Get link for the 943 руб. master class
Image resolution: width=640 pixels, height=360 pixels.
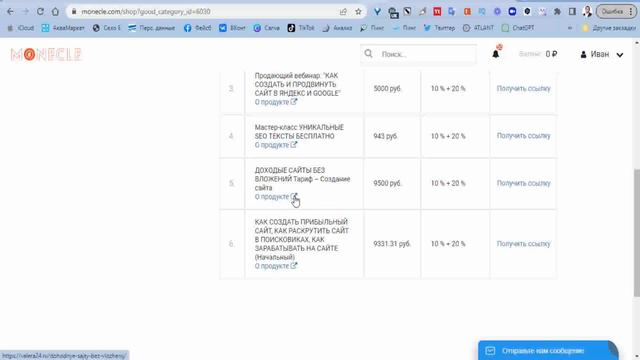[x=523, y=136]
